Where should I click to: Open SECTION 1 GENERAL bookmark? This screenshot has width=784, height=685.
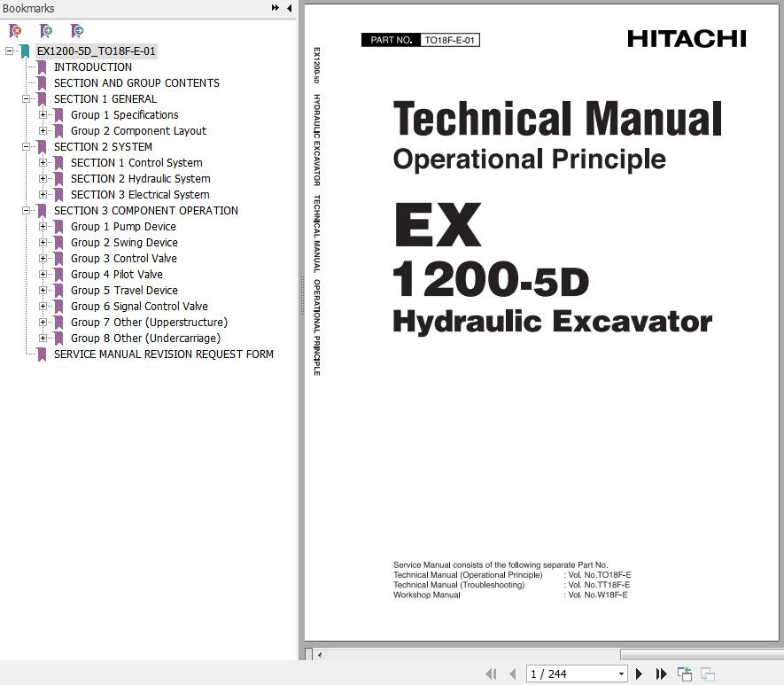pyautogui.click(x=105, y=99)
